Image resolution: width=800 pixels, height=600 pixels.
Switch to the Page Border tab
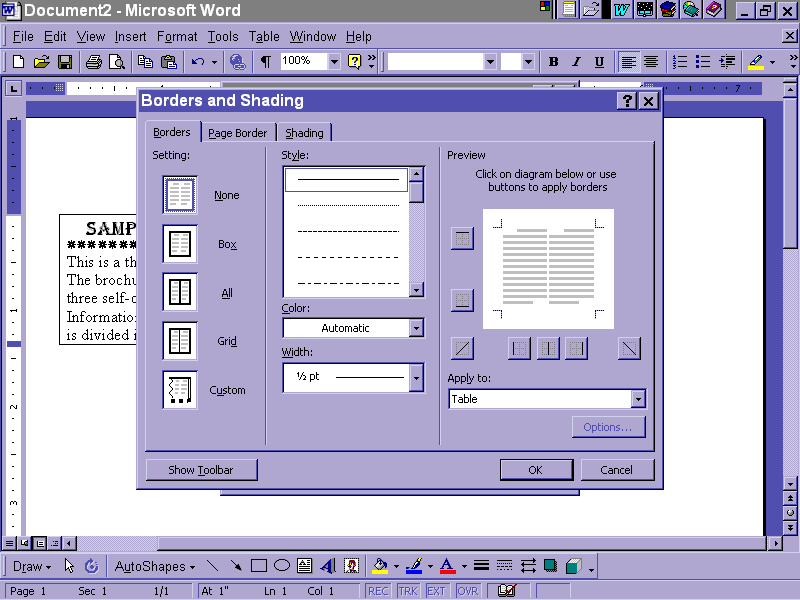[x=237, y=133]
